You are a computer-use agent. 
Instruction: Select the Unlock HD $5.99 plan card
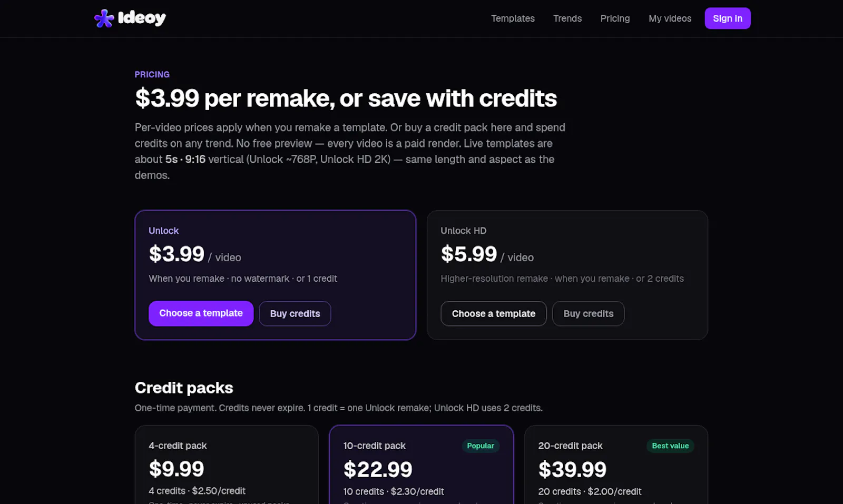567,275
